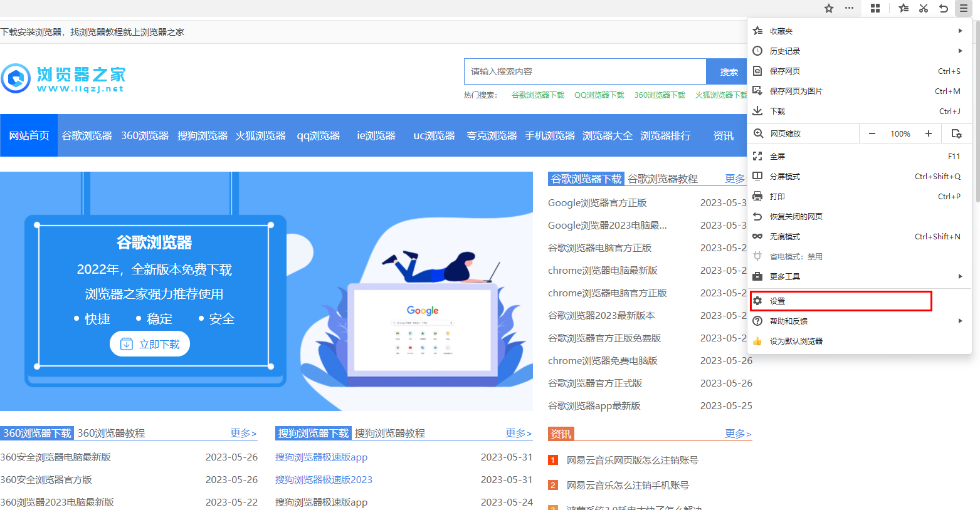Click the QQ浏览器下载 hot search link
Image resolution: width=980 pixels, height=510 pixels.
(599, 95)
